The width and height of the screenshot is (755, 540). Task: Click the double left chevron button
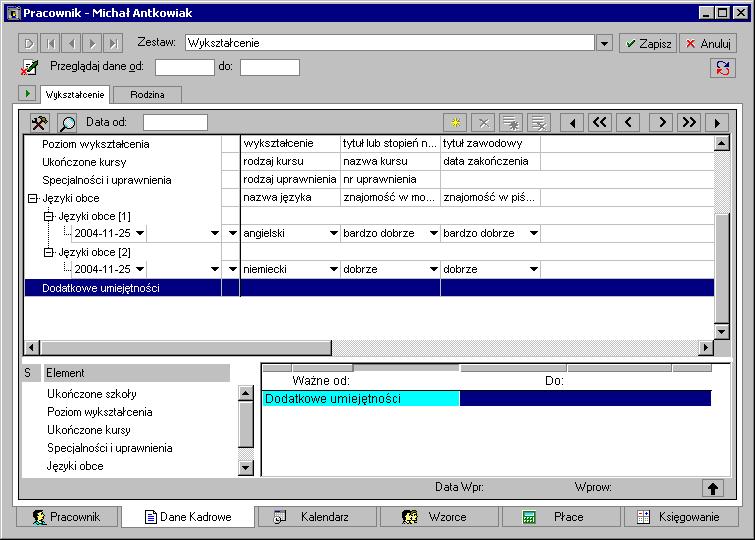click(x=599, y=123)
